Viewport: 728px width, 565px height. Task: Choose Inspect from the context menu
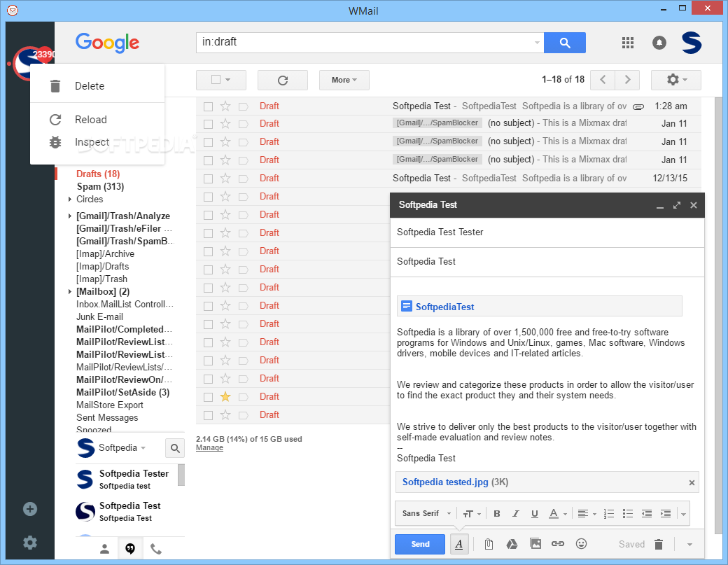pyautogui.click(x=97, y=142)
